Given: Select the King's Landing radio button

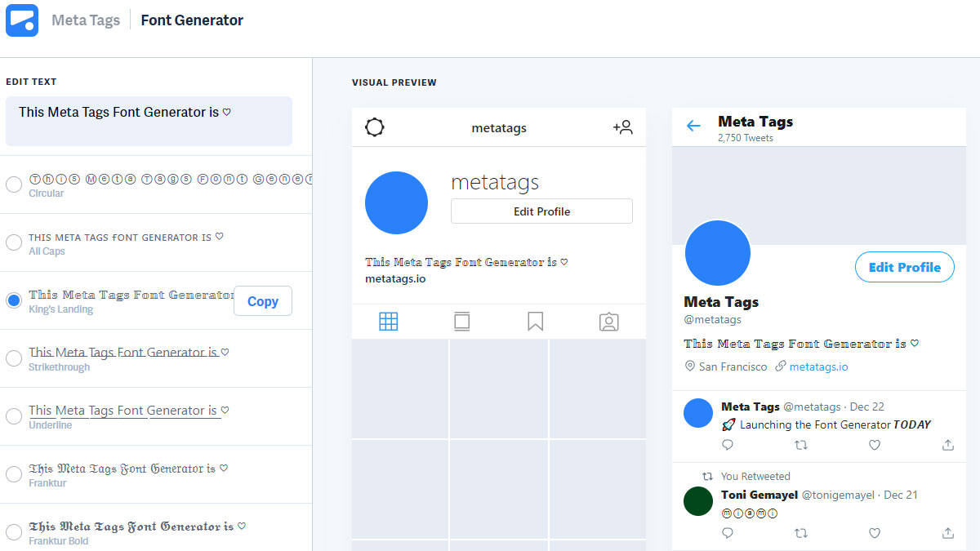Looking at the screenshot, I should pyautogui.click(x=14, y=300).
